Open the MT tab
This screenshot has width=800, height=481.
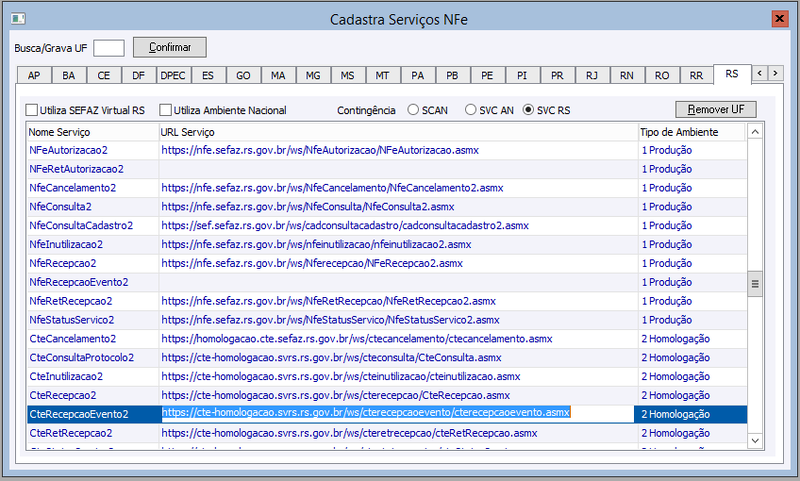[383, 75]
